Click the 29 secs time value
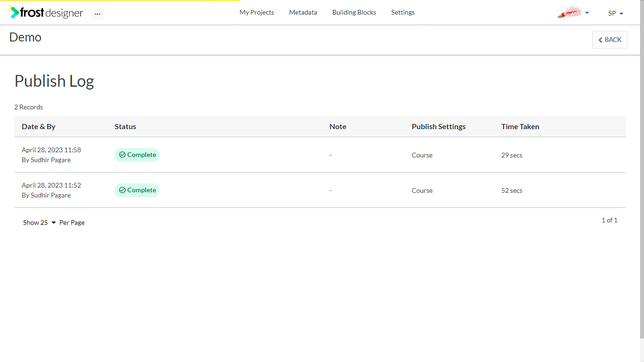 click(x=512, y=155)
